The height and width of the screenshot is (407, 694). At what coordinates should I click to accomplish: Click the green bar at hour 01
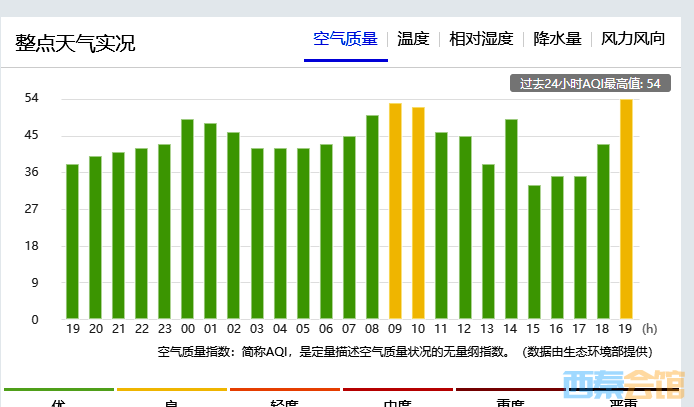[210, 221]
